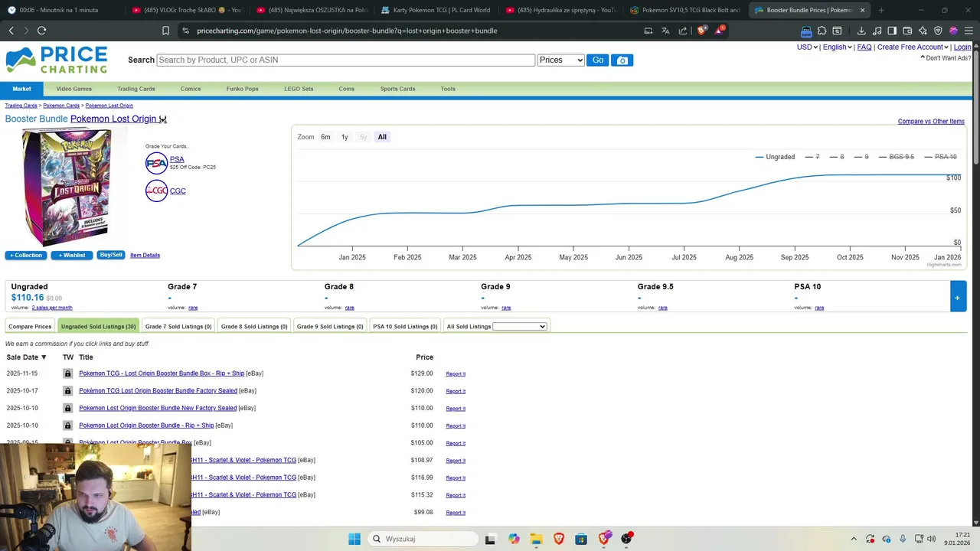Click the PSA grading logo
The height and width of the screenshot is (551, 980).
point(156,163)
